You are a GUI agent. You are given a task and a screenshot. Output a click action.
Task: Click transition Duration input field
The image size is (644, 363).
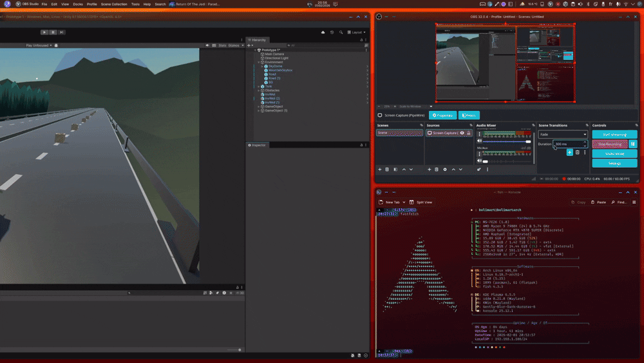click(x=570, y=144)
